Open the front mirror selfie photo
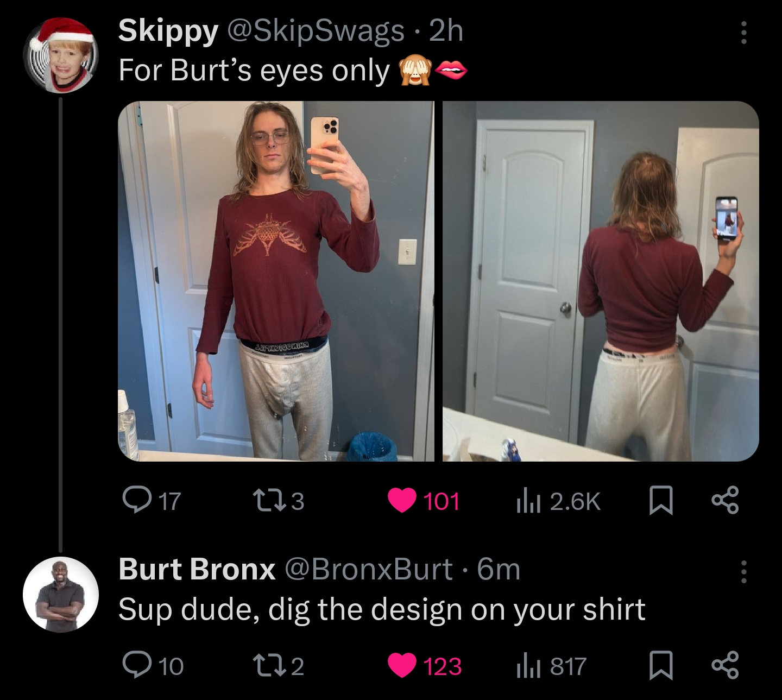The width and height of the screenshot is (782, 700). [x=276, y=281]
